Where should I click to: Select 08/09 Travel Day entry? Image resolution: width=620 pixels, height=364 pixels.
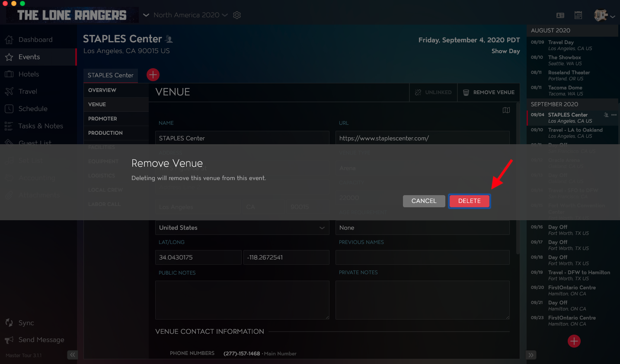tap(572, 45)
